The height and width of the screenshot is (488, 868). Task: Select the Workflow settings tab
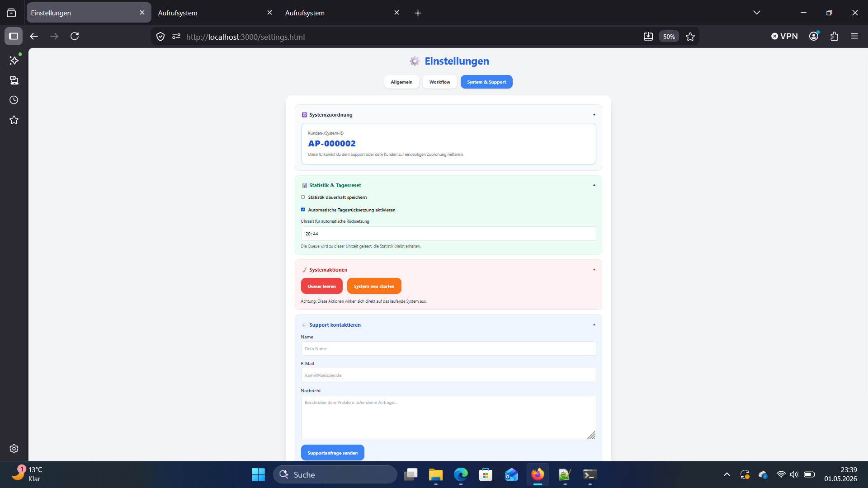pos(439,82)
